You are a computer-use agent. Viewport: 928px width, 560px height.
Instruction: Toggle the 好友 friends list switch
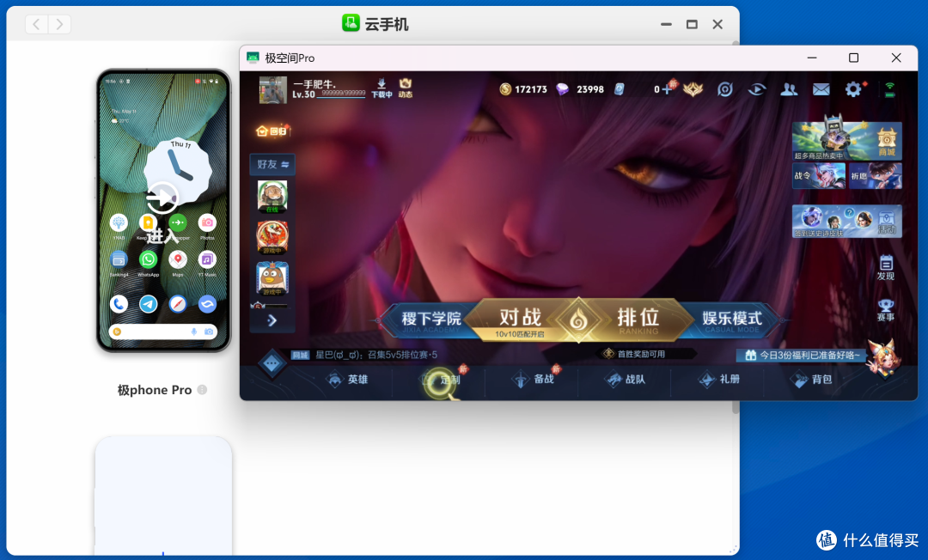click(x=272, y=164)
